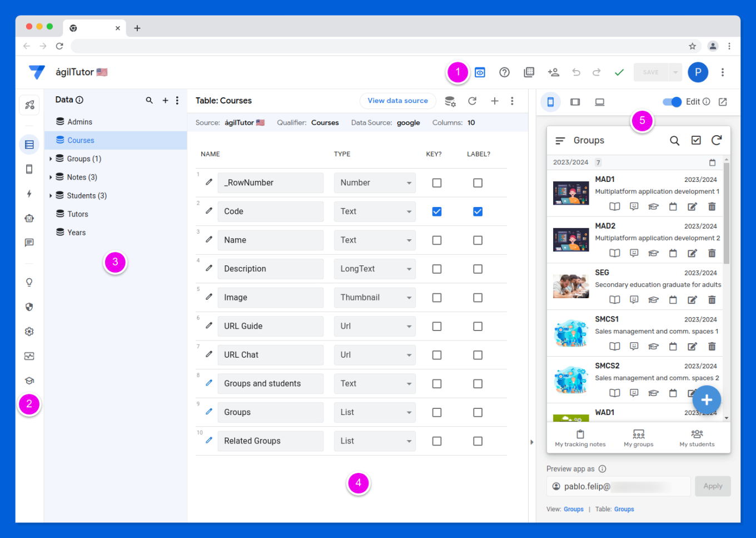
Task: Uncheck the Key checkbox for Code column
Action: pyautogui.click(x=436, y=211)
